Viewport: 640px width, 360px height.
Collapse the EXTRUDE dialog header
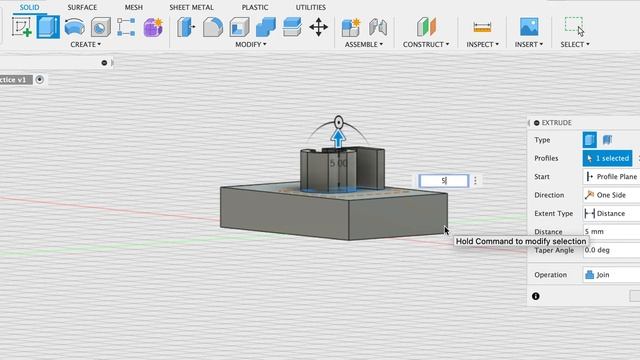click(x=537, y=123)
